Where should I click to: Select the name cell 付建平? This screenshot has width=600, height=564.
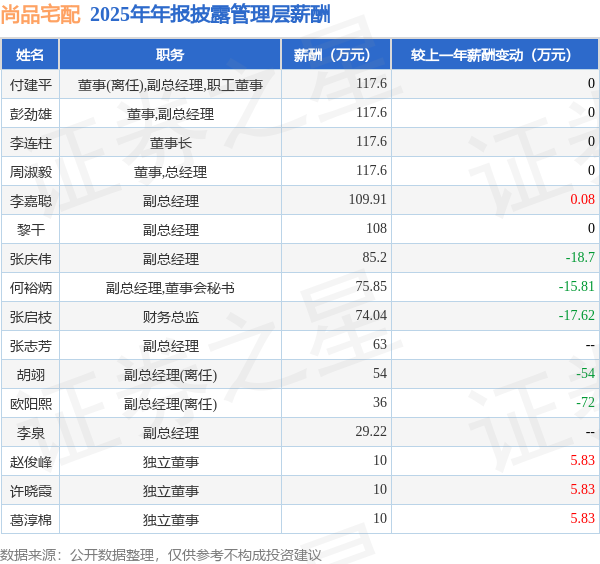click(31, 85)
